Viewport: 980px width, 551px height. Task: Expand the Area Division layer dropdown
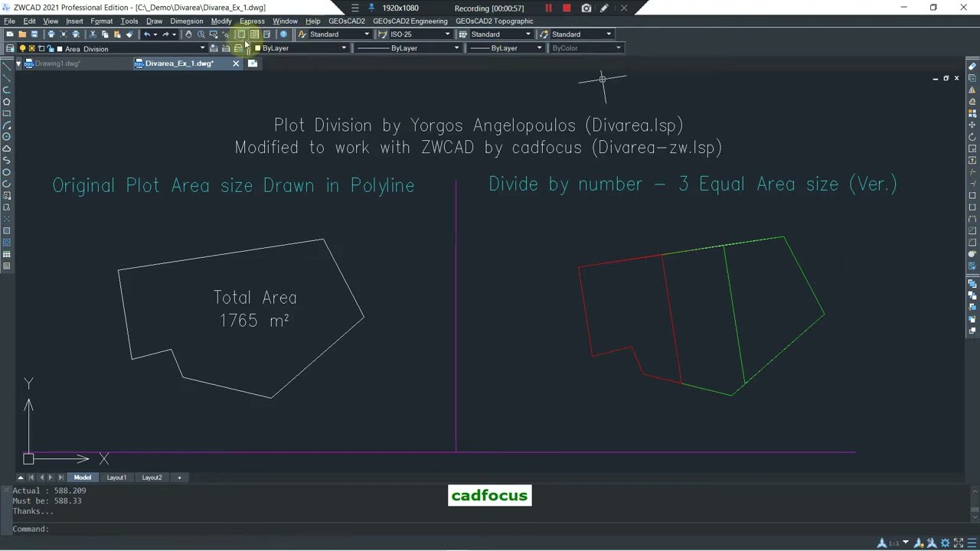pos(202,48)
